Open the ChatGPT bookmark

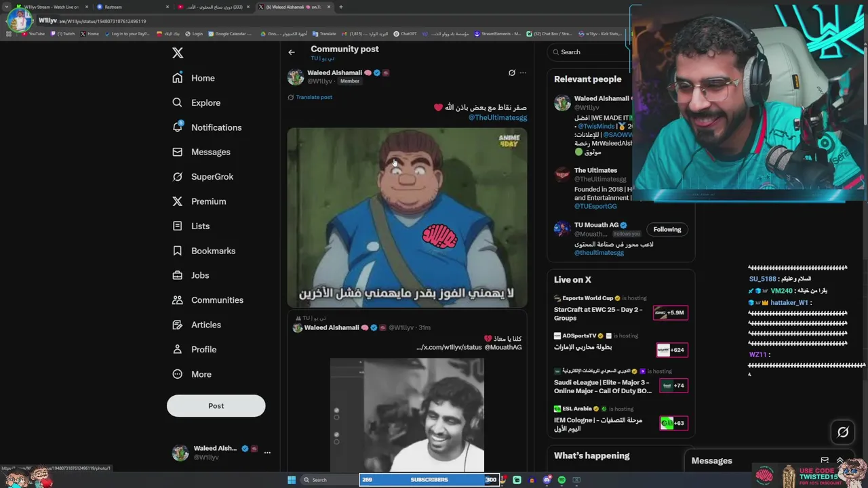pyautogui.click(x=405, y=34)
